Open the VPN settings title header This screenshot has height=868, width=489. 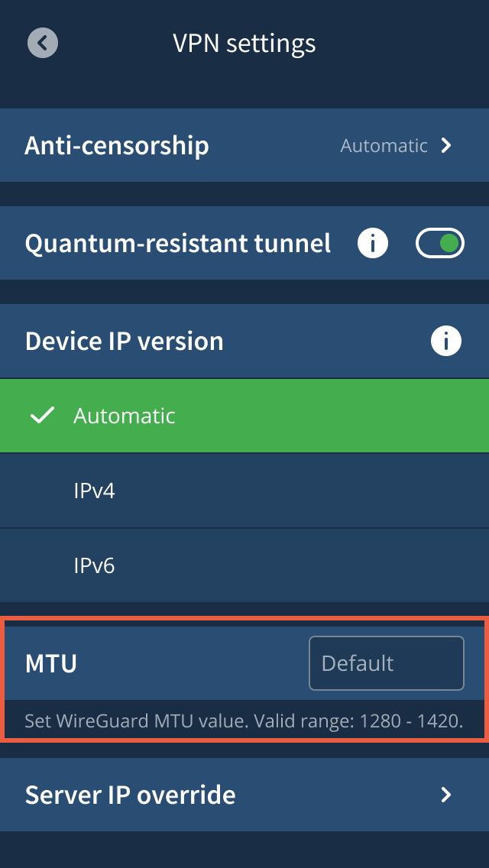[244, 43]
